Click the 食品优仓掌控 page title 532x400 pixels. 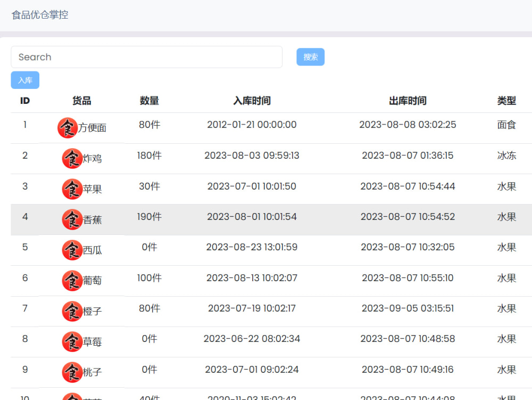click(x=40, y=15)
